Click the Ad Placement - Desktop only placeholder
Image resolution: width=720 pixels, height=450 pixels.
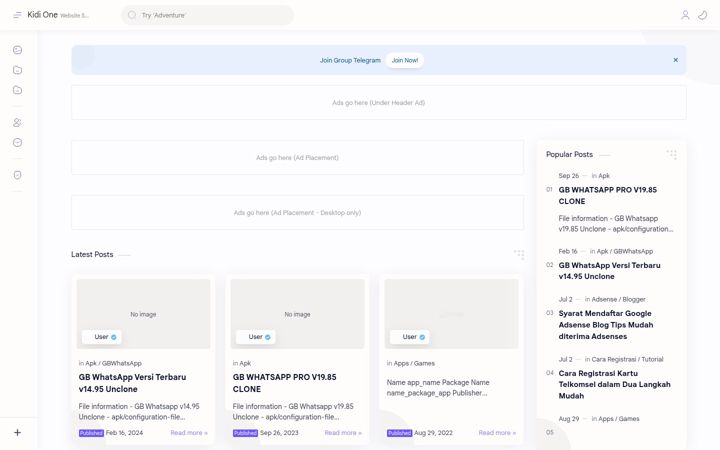point(298,213)
